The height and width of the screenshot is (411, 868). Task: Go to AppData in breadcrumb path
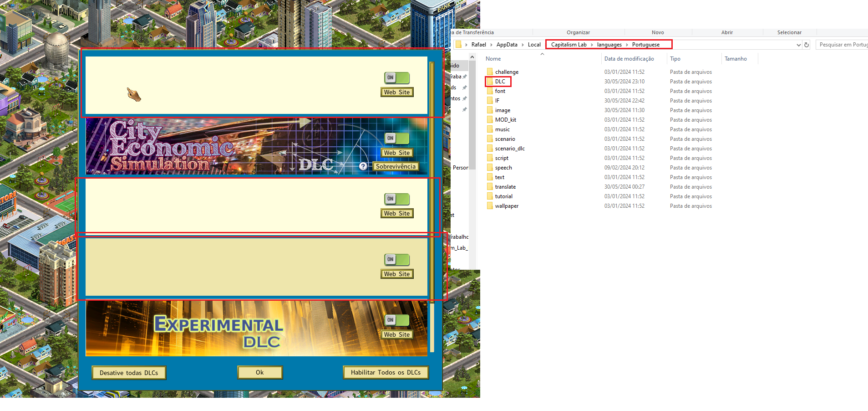click(507, 45)
